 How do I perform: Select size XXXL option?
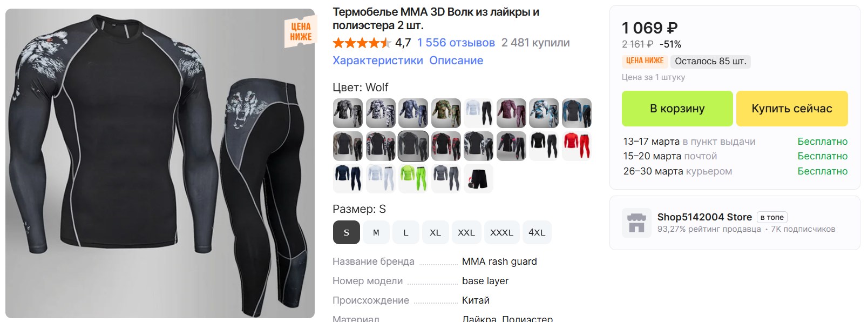tap(501, 232)
